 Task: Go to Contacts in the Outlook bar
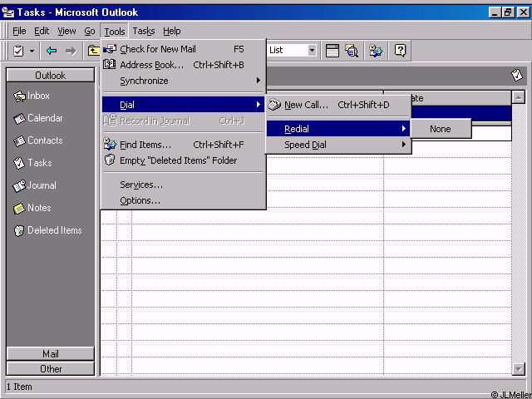point(44,140)
